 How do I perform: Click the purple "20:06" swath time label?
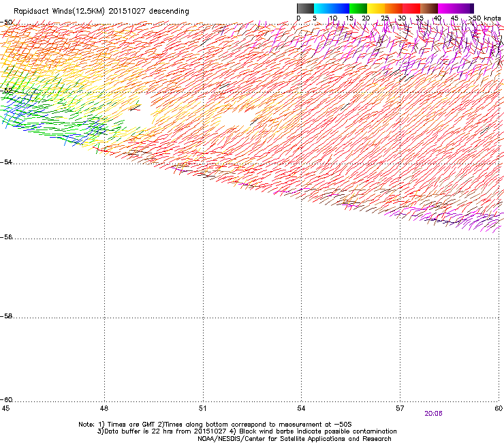point(433,414)
